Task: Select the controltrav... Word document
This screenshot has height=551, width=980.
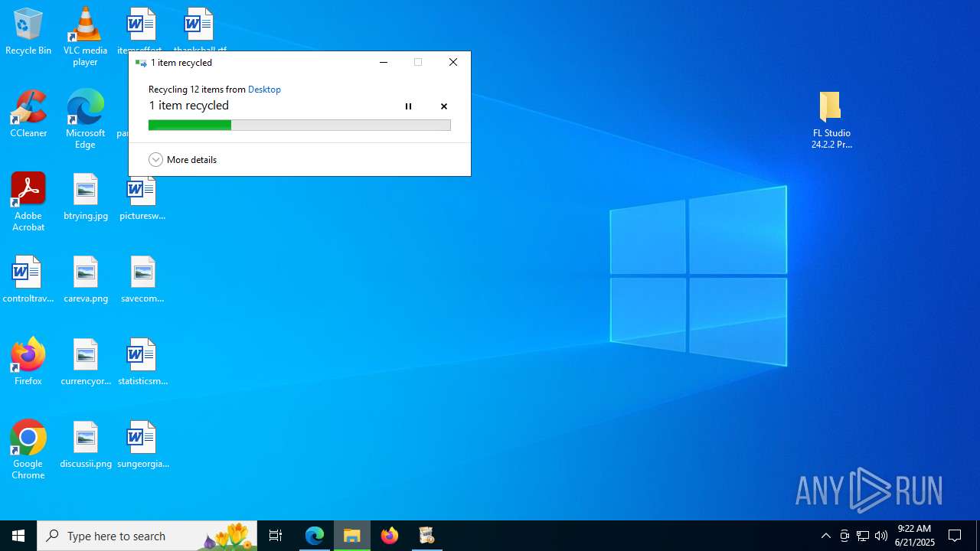Action: (x=28, y=280)
